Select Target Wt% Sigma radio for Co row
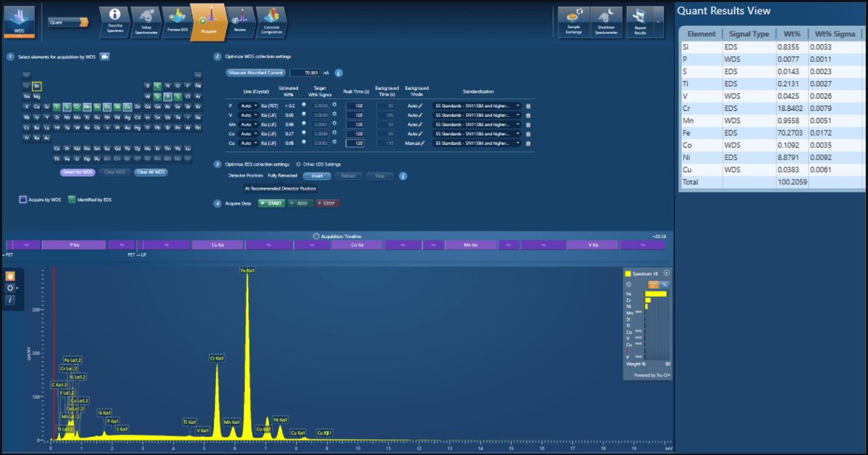Screen dimensions: 868x455 [334, 134]
